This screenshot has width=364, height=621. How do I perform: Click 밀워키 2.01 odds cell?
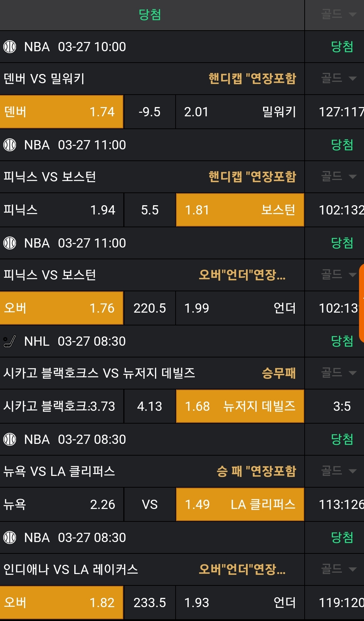click(240, 112)
